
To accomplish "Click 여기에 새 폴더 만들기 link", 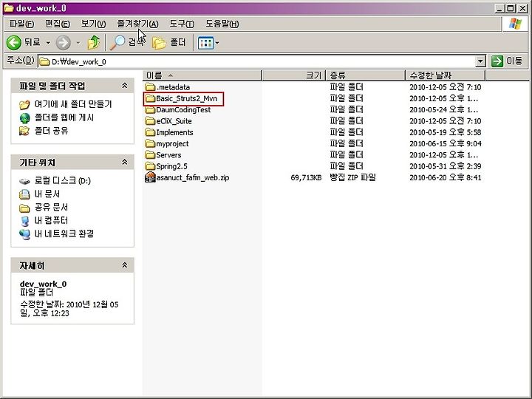I will click(73, 104).
